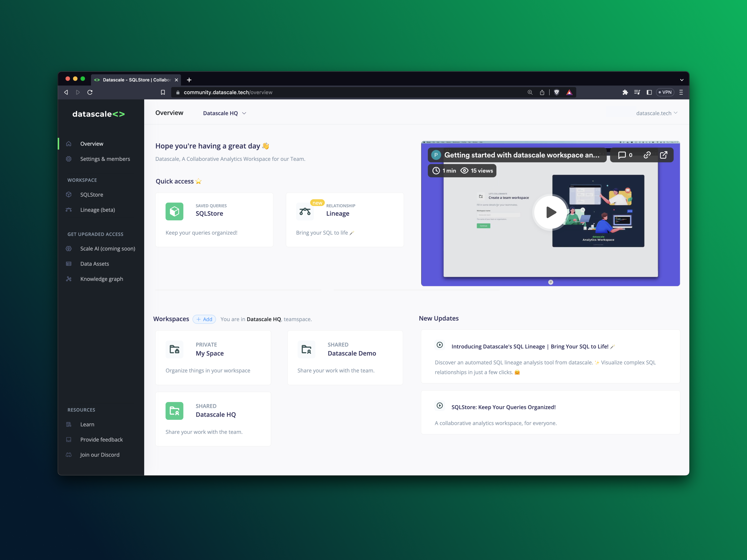Click the Learn books icon

[69, 424]
